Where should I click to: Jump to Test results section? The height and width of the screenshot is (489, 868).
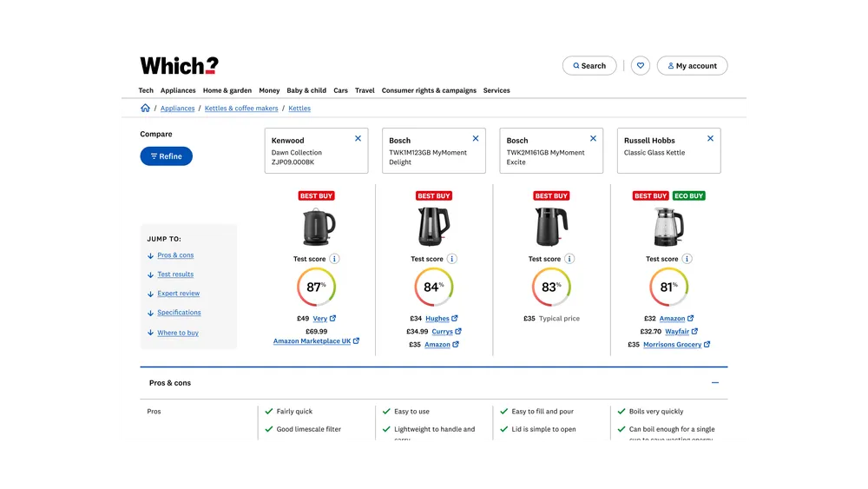click(175, 274)
